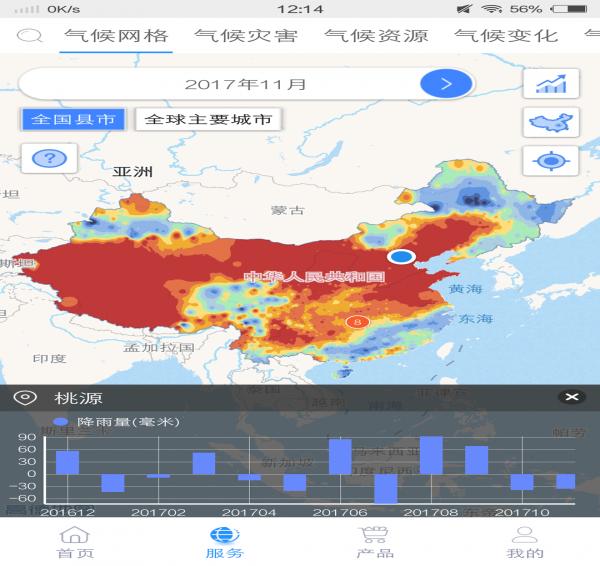Tap the Wi-Fi icon in status bar
Screen dimensions: 600x566
[x=492, y=8]
